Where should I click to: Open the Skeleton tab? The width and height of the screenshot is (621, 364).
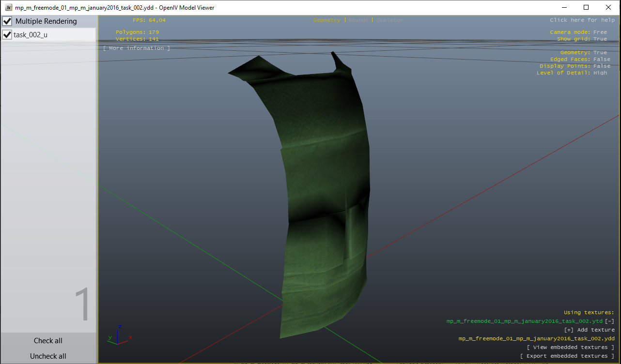[390, 20]
